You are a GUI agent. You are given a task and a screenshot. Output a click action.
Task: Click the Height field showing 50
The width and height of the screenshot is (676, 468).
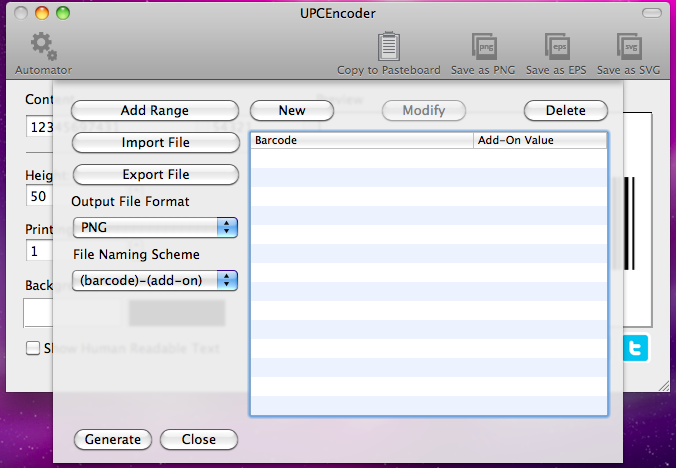click(39, 196)
